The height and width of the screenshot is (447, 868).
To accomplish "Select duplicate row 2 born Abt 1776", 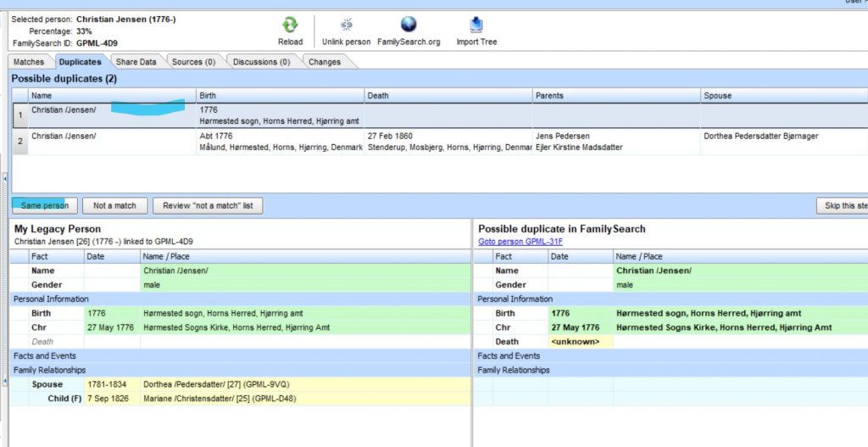I will [440, 142].
